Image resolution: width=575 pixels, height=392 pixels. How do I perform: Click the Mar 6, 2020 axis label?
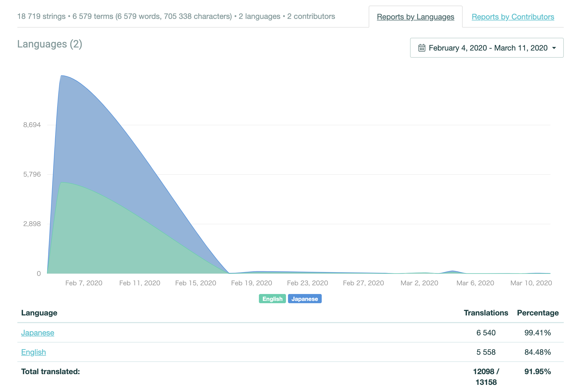(475, 283)
